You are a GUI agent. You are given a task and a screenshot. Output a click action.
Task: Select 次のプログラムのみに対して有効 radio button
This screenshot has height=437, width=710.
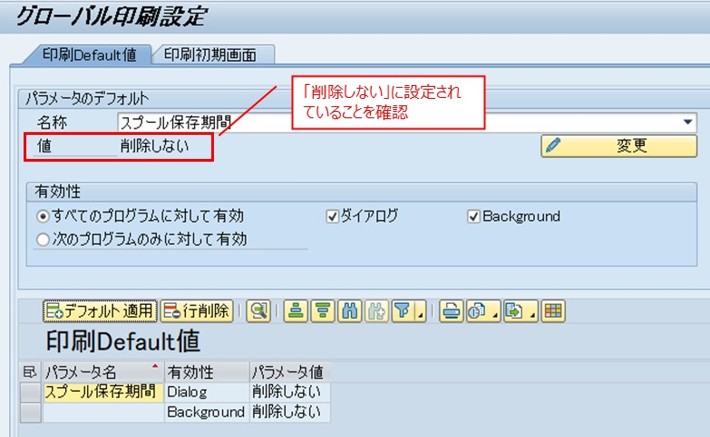tap(43, 239)
